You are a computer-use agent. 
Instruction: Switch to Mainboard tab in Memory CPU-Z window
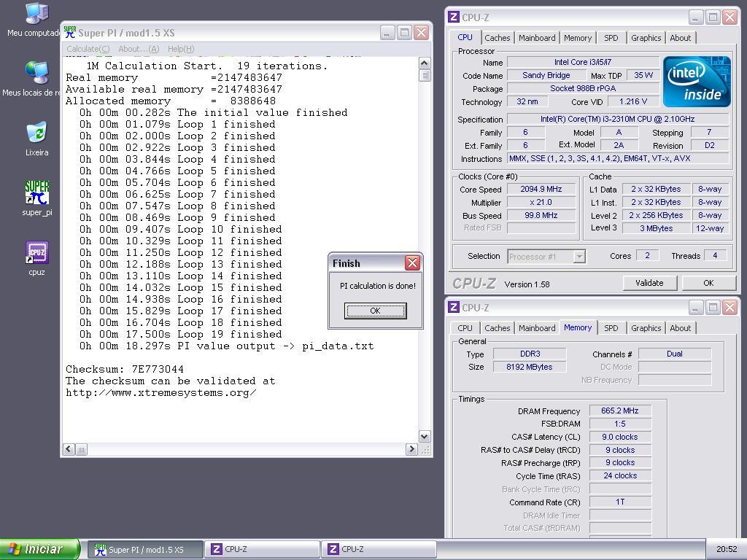(537, 328)
